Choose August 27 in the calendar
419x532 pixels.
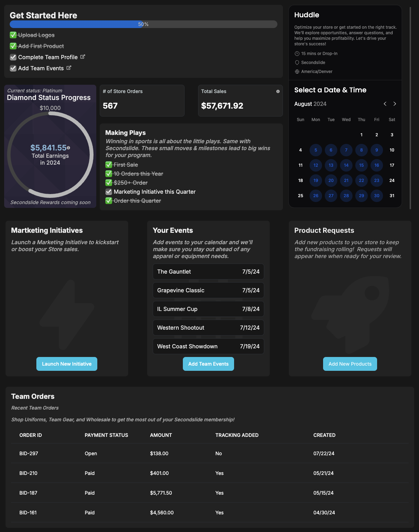click(x=331, y=196)
